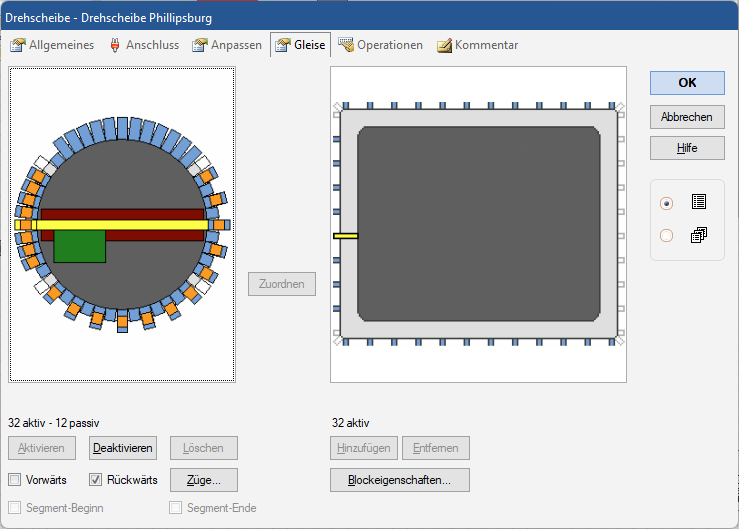The image size is (739, 529).
Task: Open the Anschluss tab
Action: pos(144,45)
